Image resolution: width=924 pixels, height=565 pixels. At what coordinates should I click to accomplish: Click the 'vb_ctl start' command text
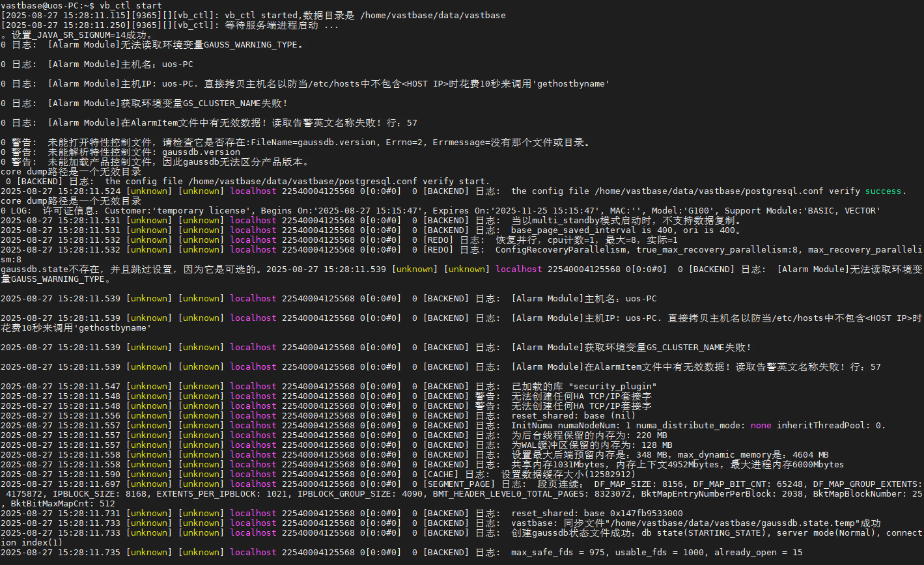click(131, 5)
